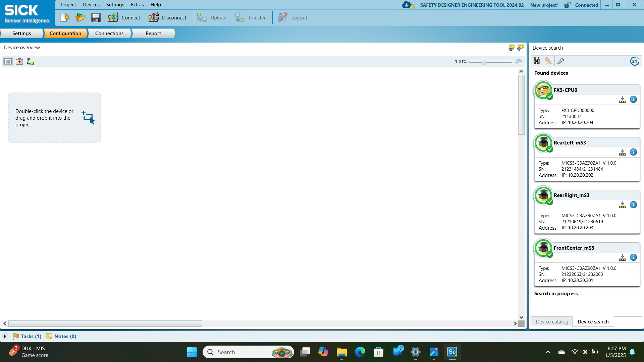Click the Transfer toolbar button

250,17
